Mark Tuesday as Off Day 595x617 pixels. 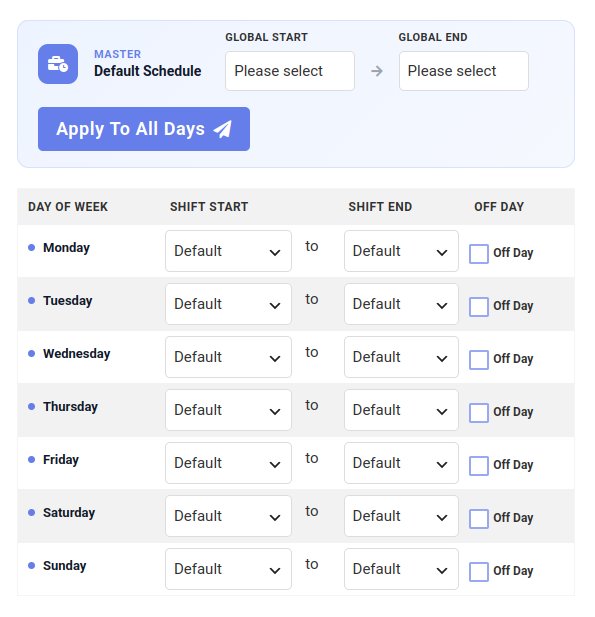tap(479, 307)
